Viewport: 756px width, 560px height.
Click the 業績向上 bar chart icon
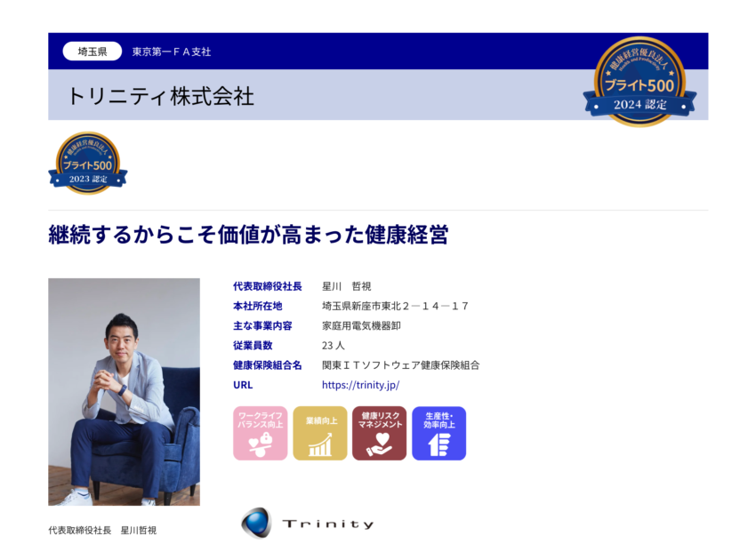click(319, 433)
